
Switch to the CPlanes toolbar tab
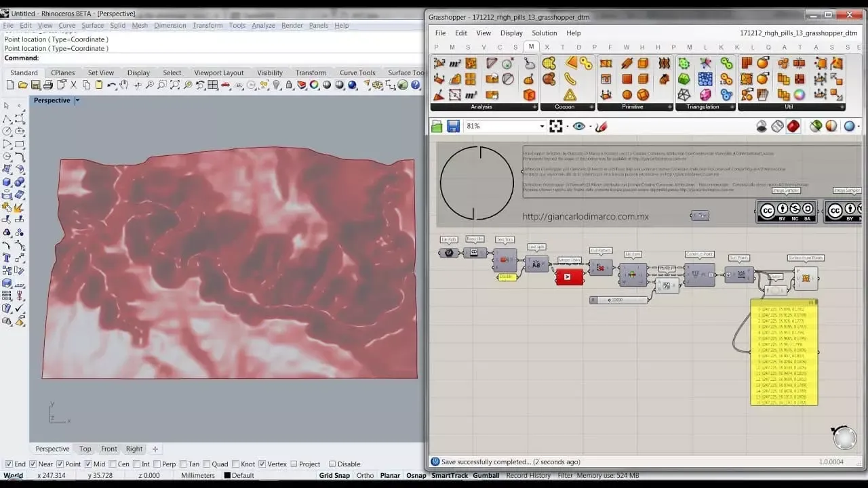(63, 73)
